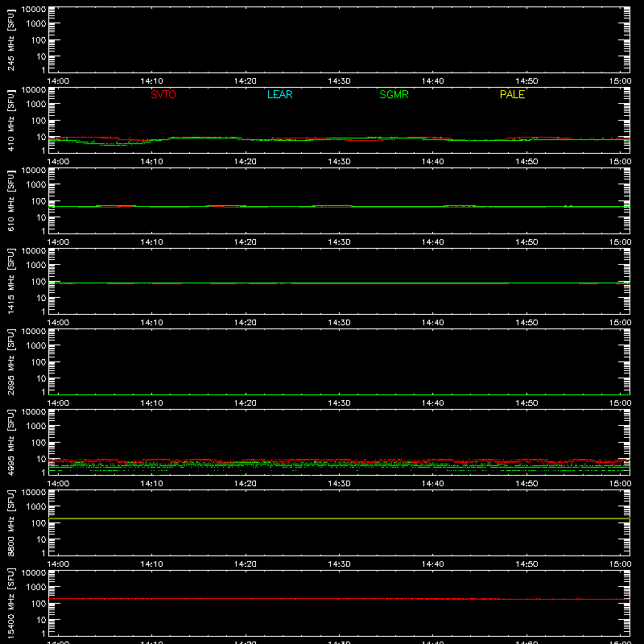This screenshot has height=644, width=644.
Task: Click 15:00 label below the 245 MHz panel
Action: click(620, 81)
